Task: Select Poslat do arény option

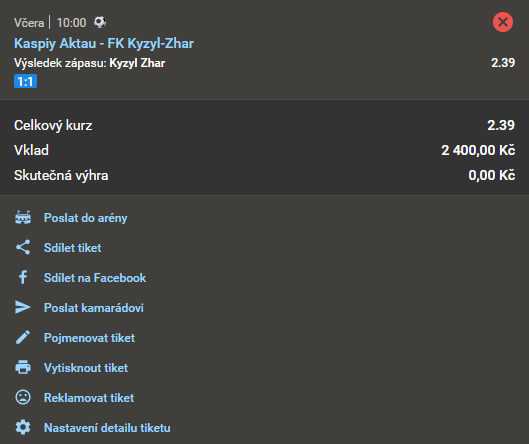Action: (86, 218)
